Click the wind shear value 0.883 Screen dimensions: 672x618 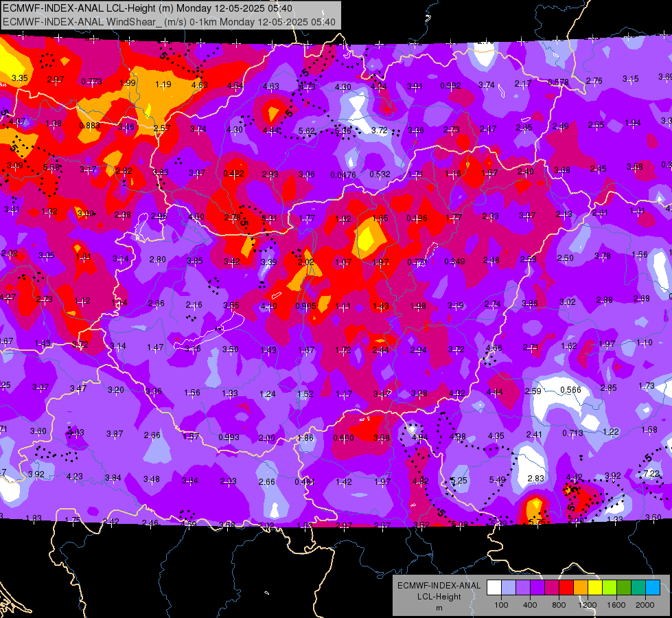tap(89, 126)
